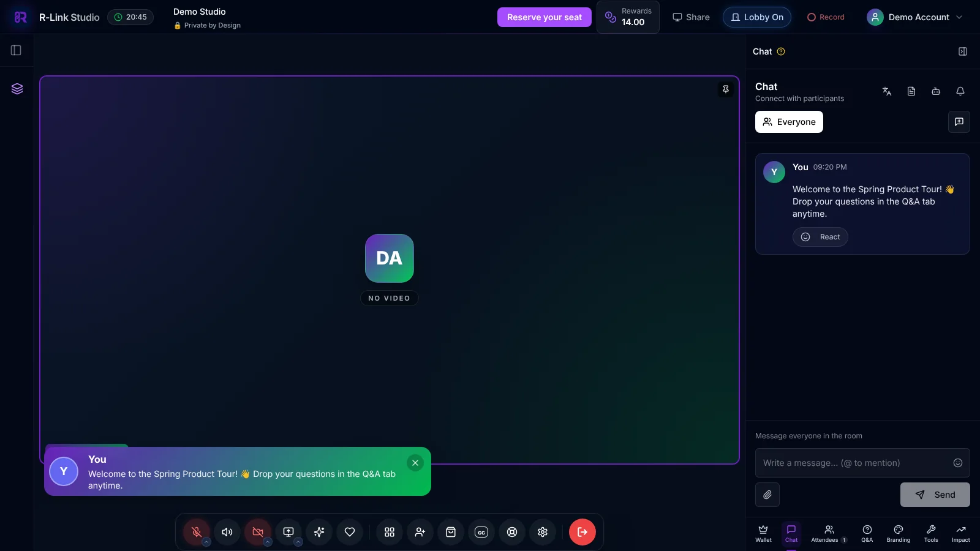The image size is (980, 551).
Task: Collapse the right chat panel
Action: pyautogui.click(x=963, y=51)
